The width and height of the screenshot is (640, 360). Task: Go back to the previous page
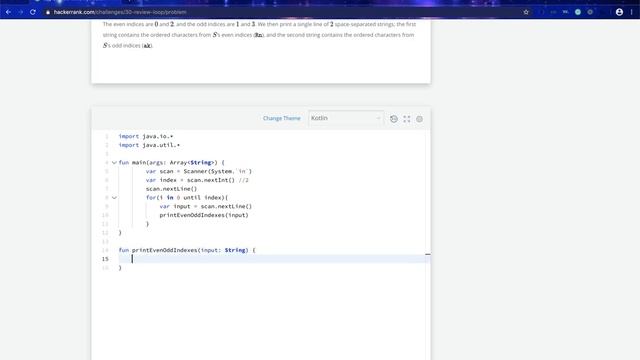pyautogui.click(x=8, y=12)
